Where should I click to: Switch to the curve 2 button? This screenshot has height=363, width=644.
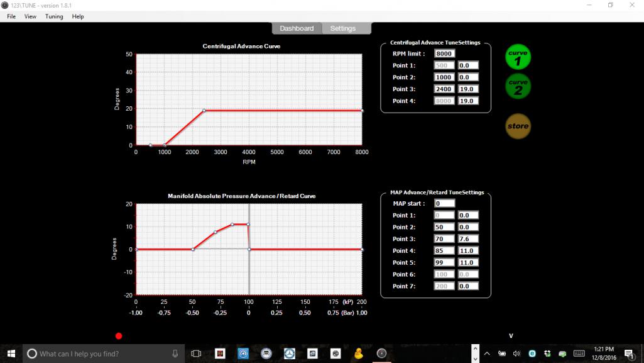click(518, 86)
